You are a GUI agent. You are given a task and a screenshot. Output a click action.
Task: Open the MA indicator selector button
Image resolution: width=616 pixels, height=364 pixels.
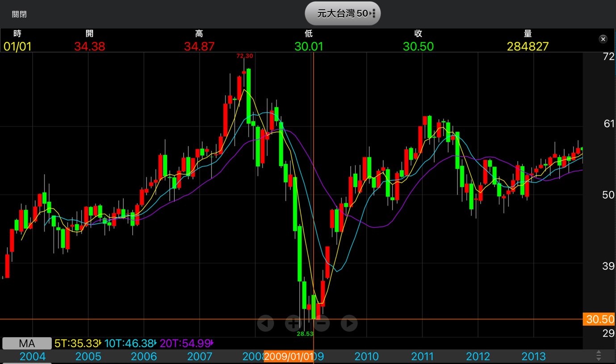[x=27, y=343]
